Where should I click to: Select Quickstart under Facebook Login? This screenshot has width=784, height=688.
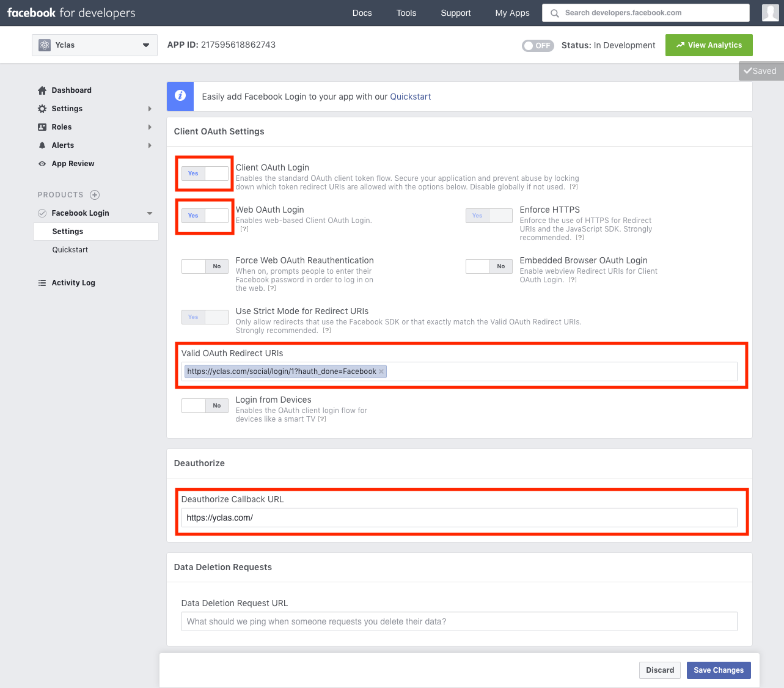[x=70, y=250]
